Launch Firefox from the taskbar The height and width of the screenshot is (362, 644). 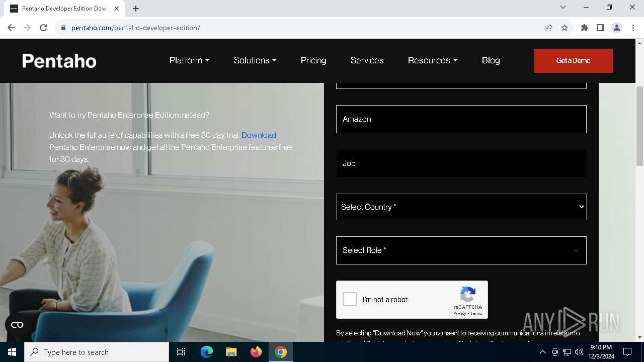[x=256, y=352]
